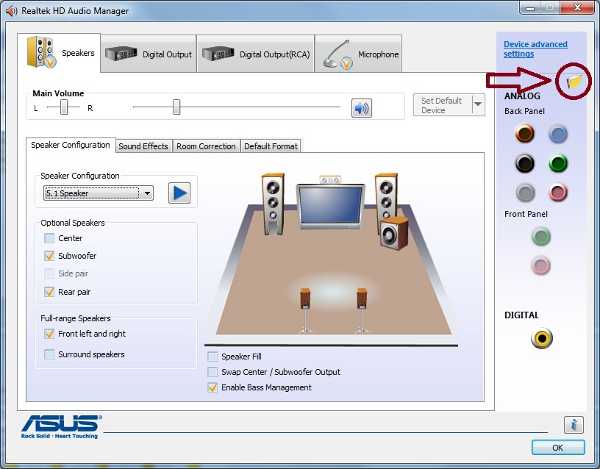Select the Sound Effects tab
Viewport: 600px width, 469px height.
(x=143, y=146)
